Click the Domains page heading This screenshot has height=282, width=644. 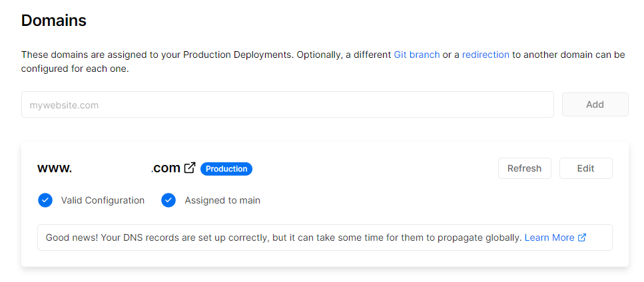click(x=54, y=21)
